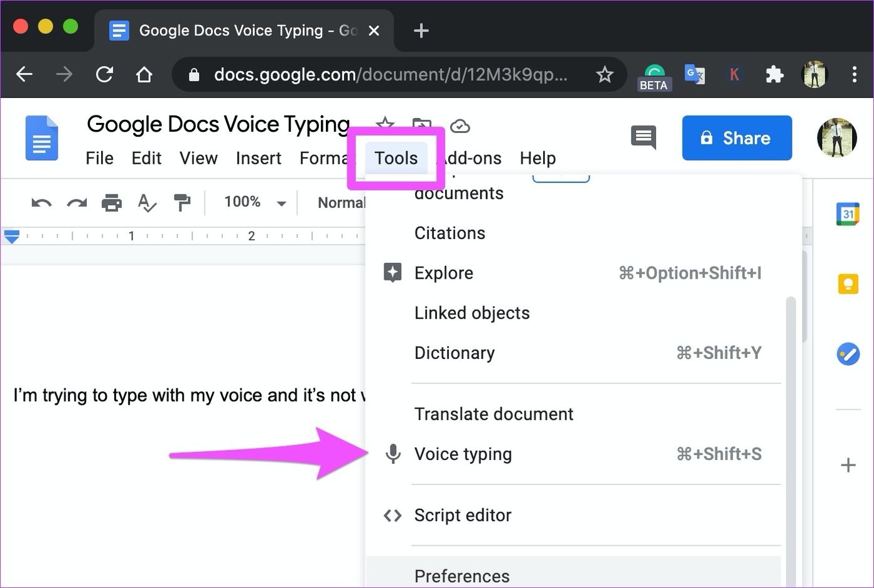Open the 100% zoom dropdown
The width and height of the screenshot is (874, 588).
click(x=255, y=202)
